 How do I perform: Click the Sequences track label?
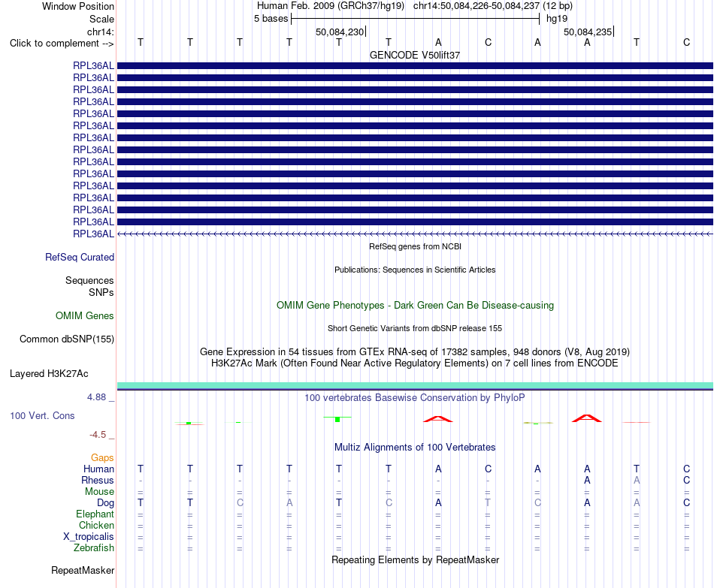pos(89,280)
